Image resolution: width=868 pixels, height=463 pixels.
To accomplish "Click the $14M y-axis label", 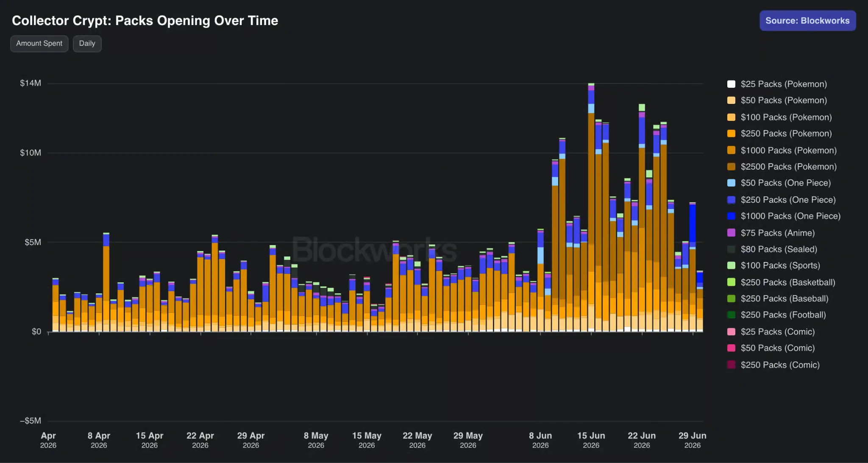I will click(31, 83).
